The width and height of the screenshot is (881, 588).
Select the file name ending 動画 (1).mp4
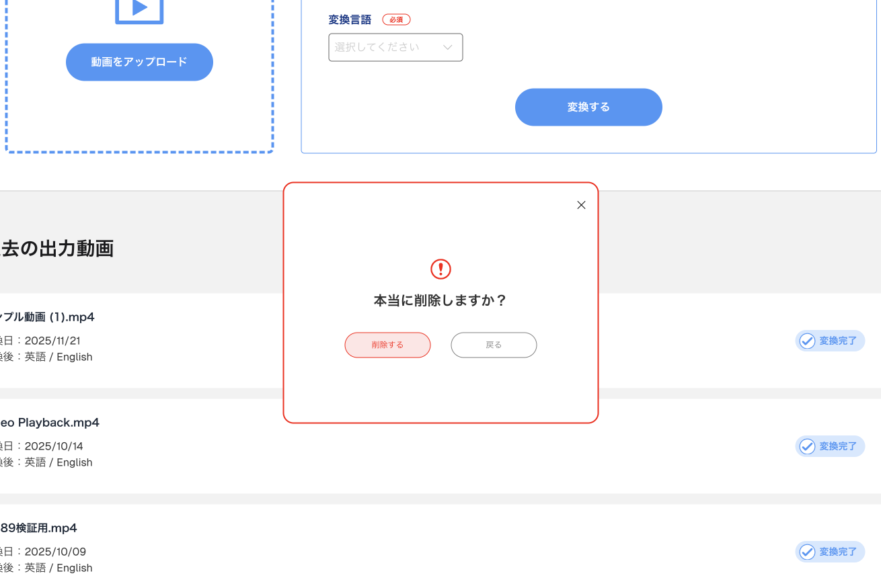click(x=47, y=317)
